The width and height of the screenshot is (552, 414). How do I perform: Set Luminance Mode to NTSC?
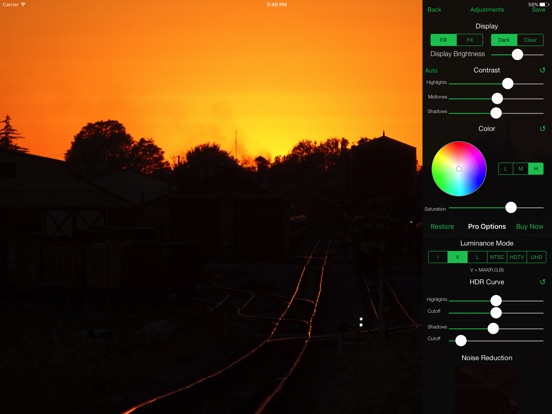coord(497,257)
